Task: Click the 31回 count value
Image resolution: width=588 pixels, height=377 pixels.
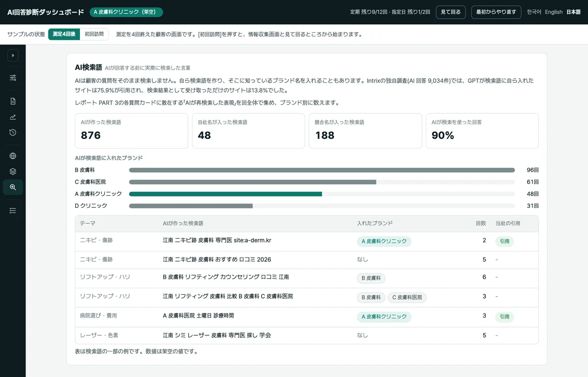Action: pos(533,206)
